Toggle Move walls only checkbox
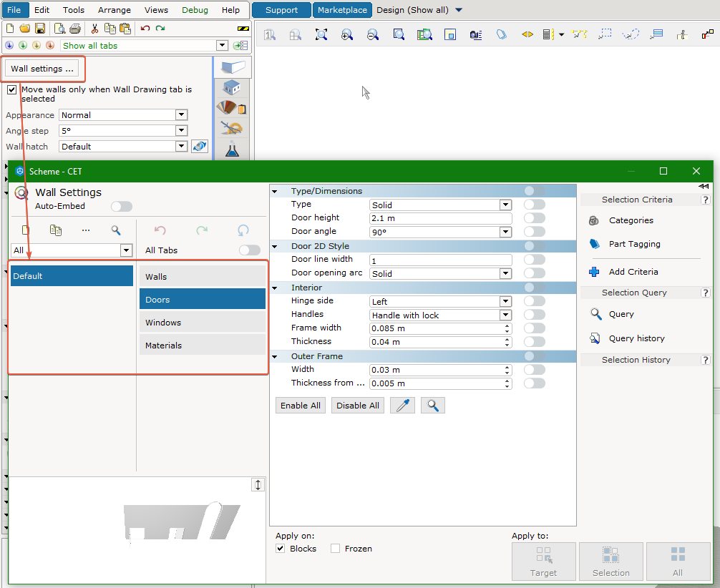720x588 pixels. click(x=12, y=90)
